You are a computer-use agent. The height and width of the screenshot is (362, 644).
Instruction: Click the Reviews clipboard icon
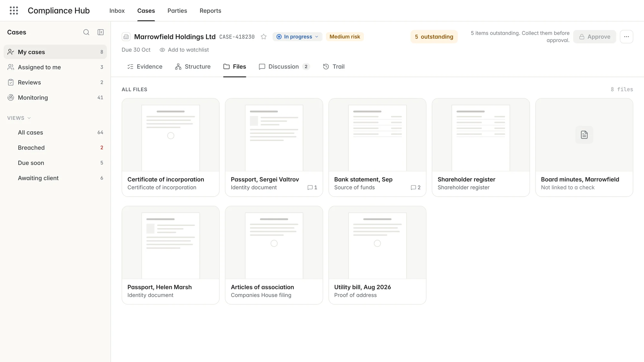click(11, 82)
